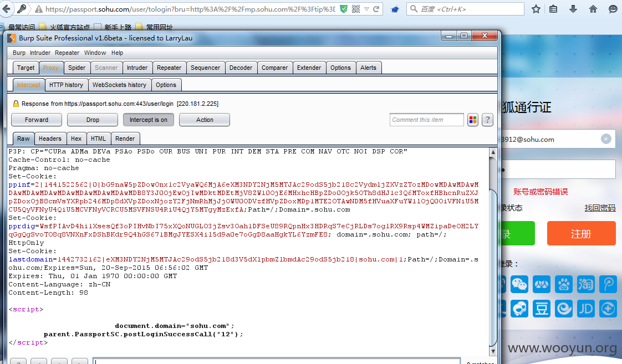Open the help question mark icon
Screen dimensions: 622x364
(x=487, y=120)
